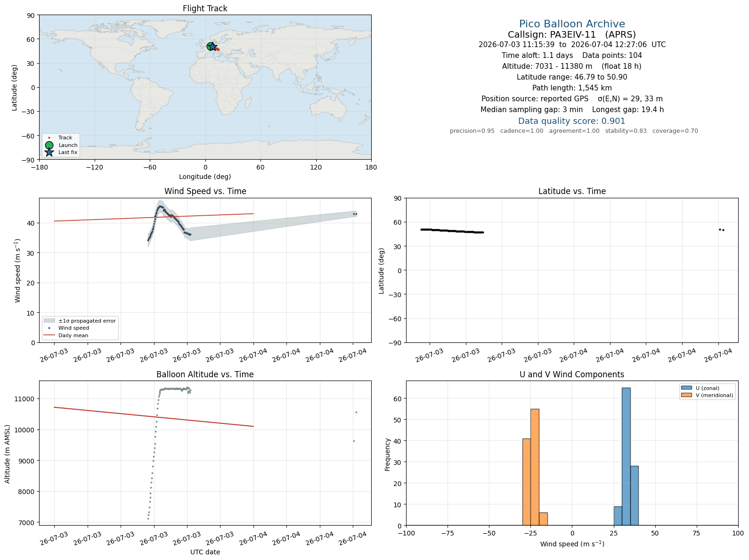Click the red daily mean line in the wind speed chart
The width and height of the screenshot is (749, 560).
pos(154,217)
